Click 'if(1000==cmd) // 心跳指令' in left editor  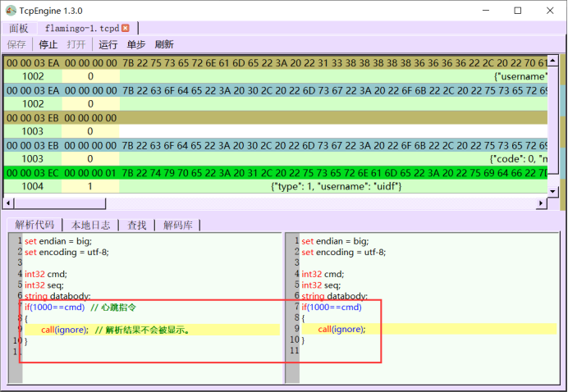(x=80, y=308)
